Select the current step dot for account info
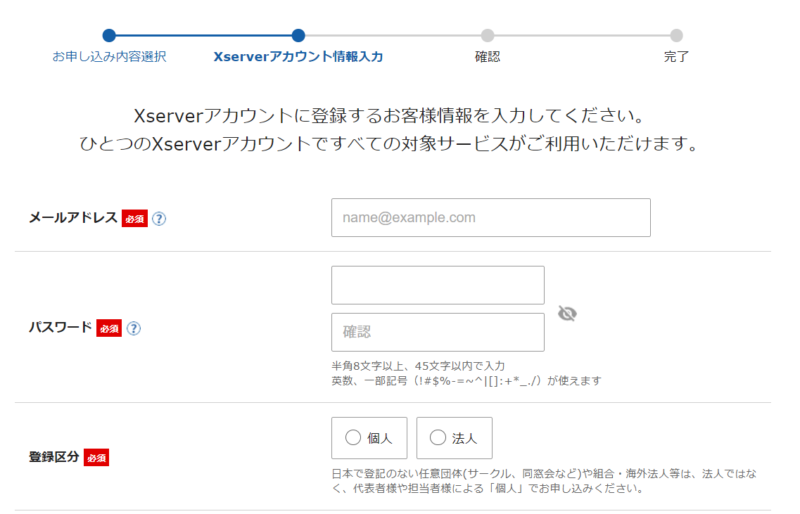Image resolution: width=800 pixels, height=514 pixels. click(x=298, y=35)
